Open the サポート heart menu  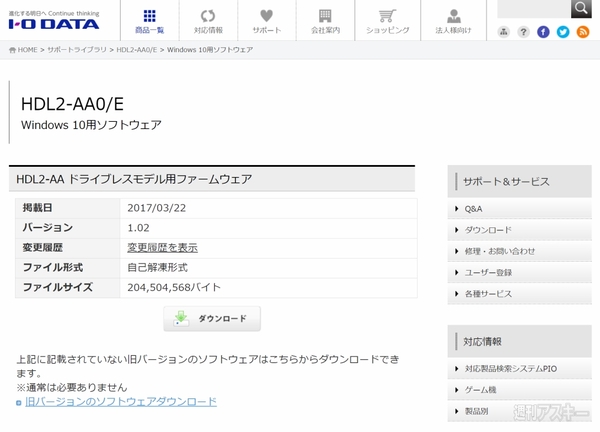(267, 21)
